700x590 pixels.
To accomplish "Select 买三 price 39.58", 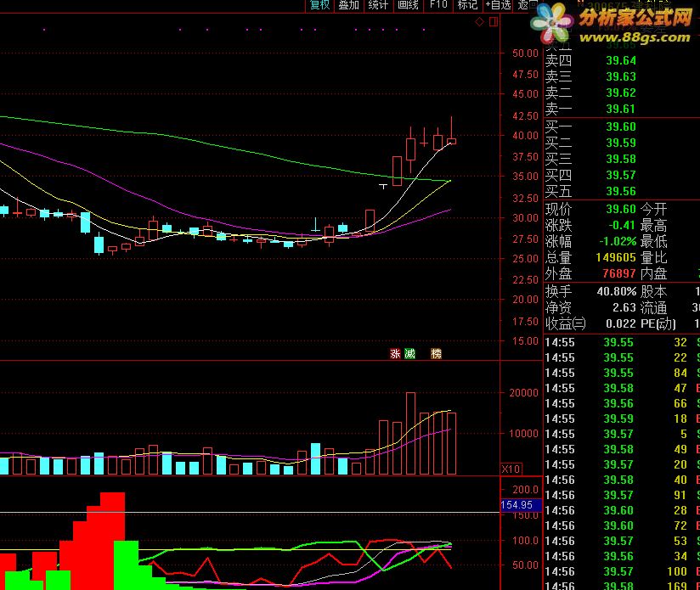I will 620,159.
